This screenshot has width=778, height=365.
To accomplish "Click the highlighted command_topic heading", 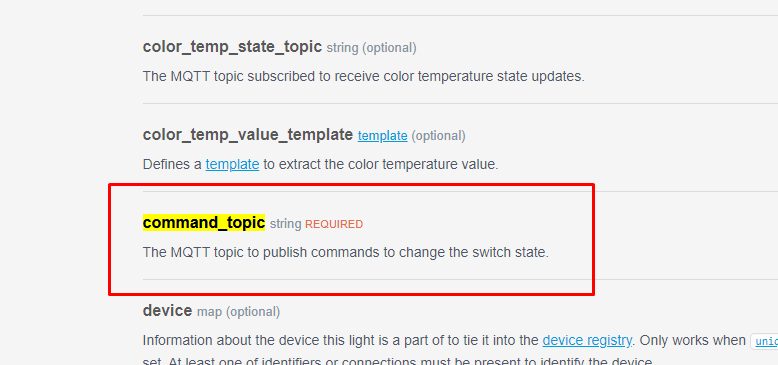I will coord(204,223).
